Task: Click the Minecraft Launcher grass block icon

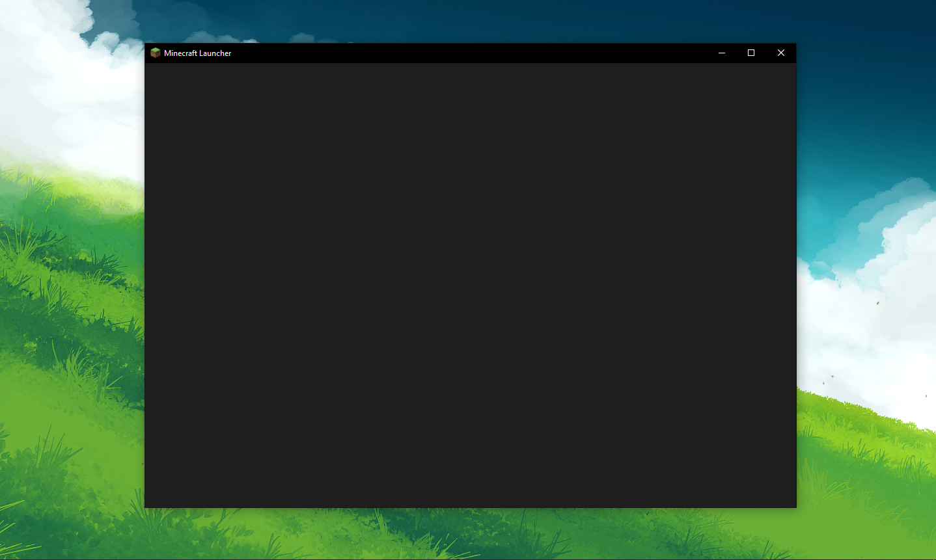Action: [x=155, y=53]
